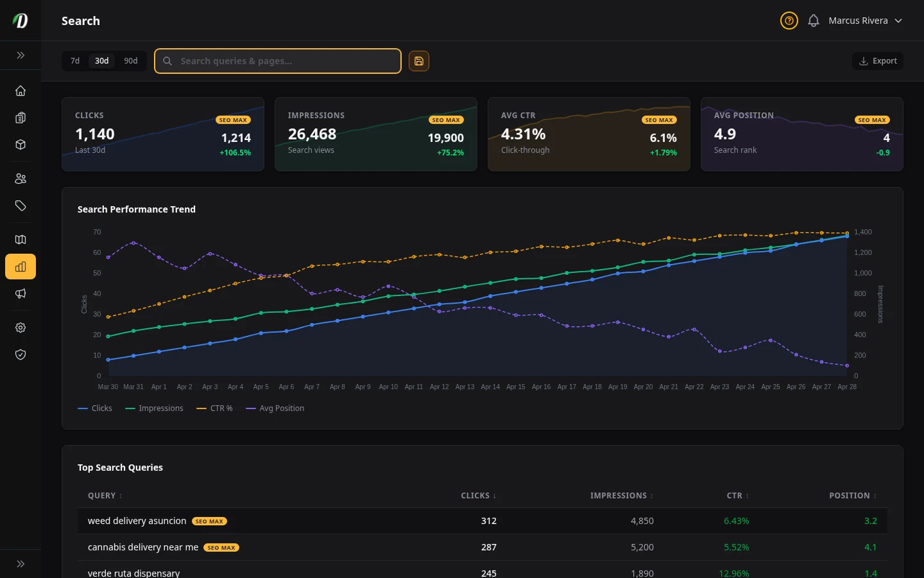This screenshot has width=924, height=578.
Task: Open the Marcus Rivera user dropdown
Action: coord(865,21)
